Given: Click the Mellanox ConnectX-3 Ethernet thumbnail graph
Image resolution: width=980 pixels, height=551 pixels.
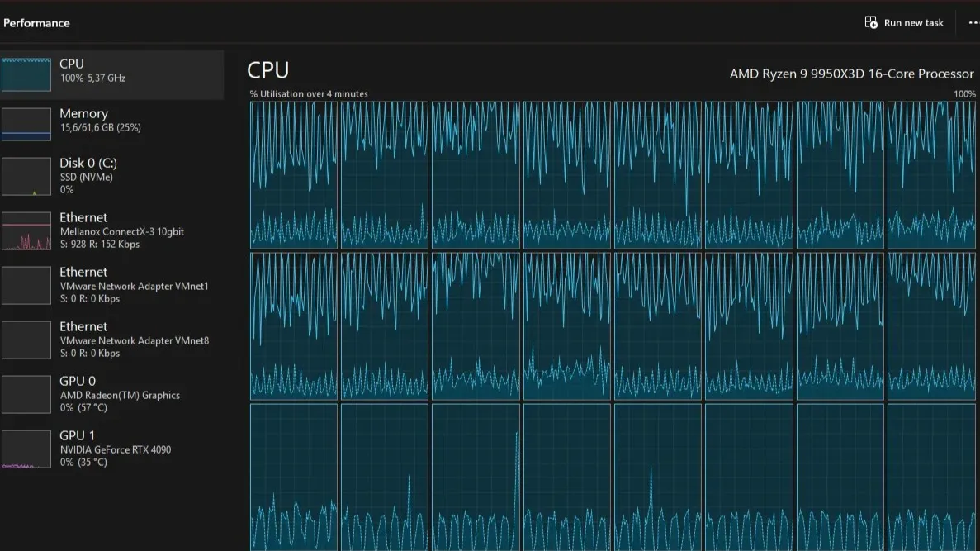Looking at the screenshot, I should [26, 231].
